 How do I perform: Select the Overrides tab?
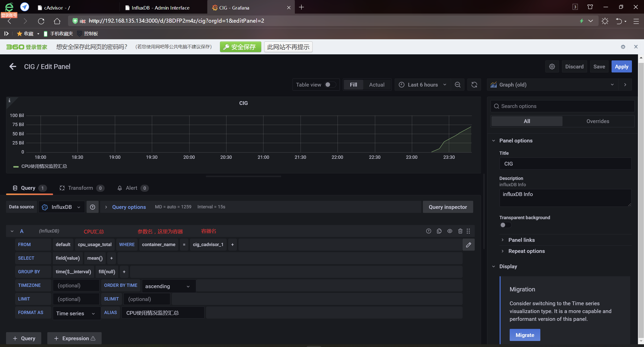tap(598, 121)
